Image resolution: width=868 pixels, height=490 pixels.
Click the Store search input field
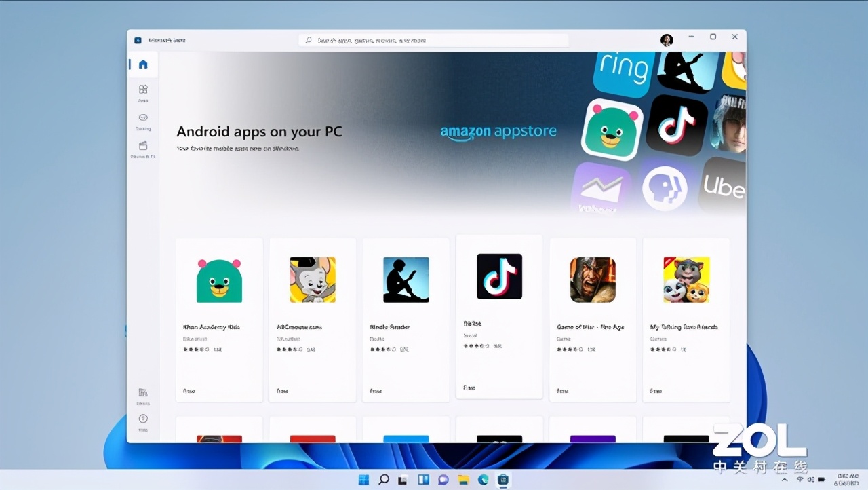click(434, 39)
